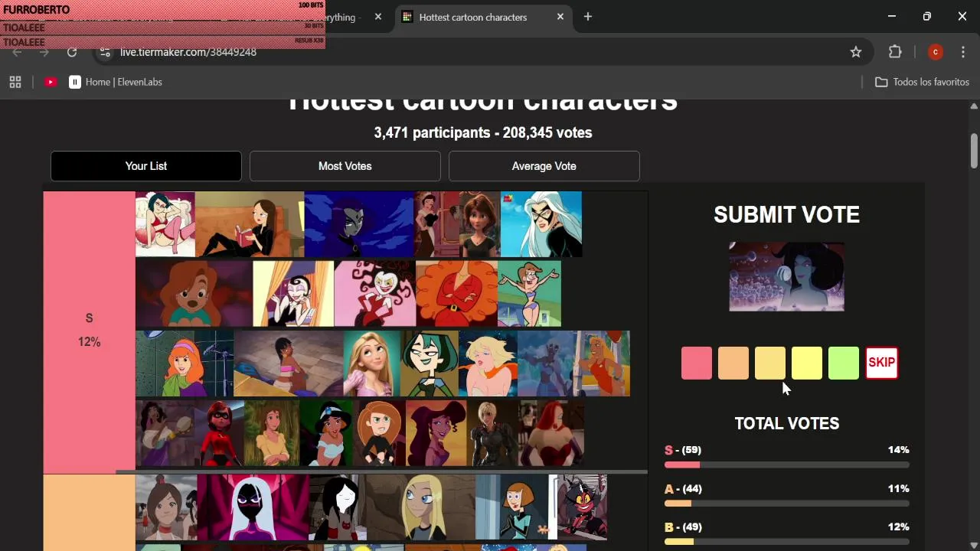
Task: Click the Megara thumbnail
Action: click(x=436, y=433)
